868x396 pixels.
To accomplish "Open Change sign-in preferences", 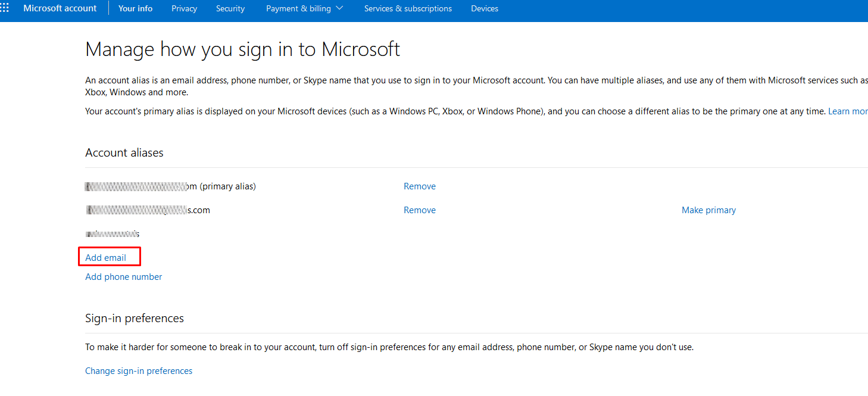I will 139,371.
